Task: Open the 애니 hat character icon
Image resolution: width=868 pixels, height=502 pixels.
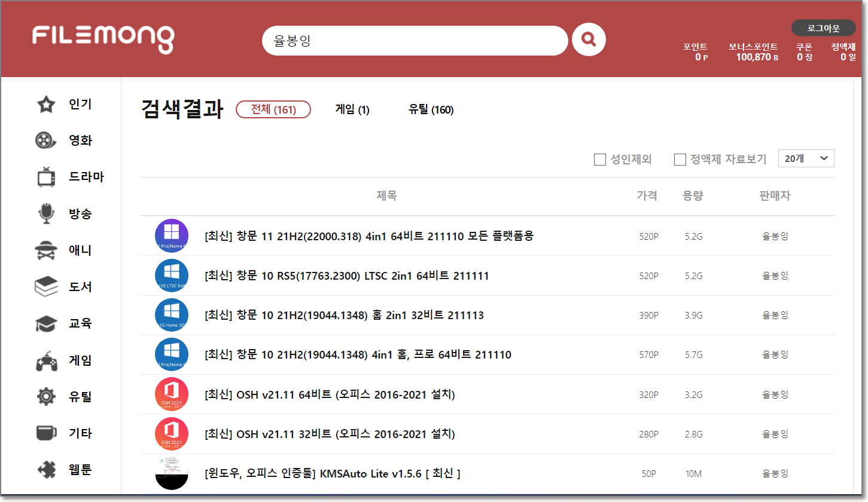Action: click(46, 250)
